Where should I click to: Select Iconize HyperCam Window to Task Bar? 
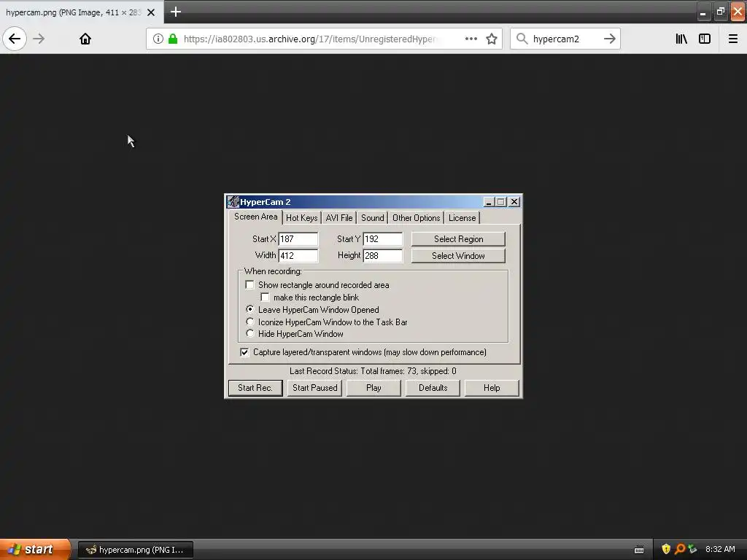pyautogui.click(x=249, y=322)
